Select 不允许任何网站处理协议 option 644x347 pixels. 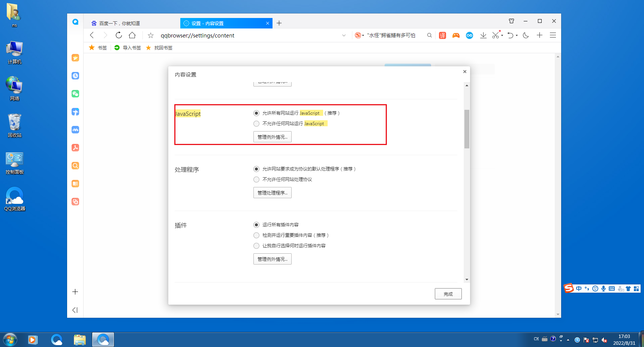coord(256,179)
